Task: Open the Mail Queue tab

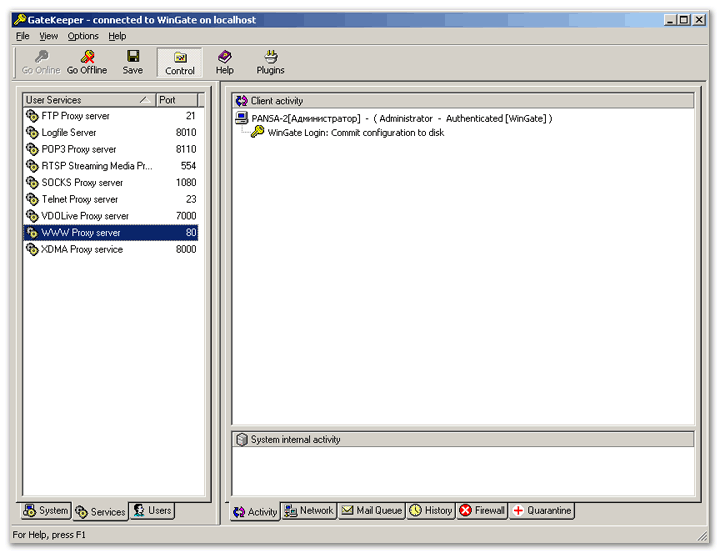Action: point(372,511)
